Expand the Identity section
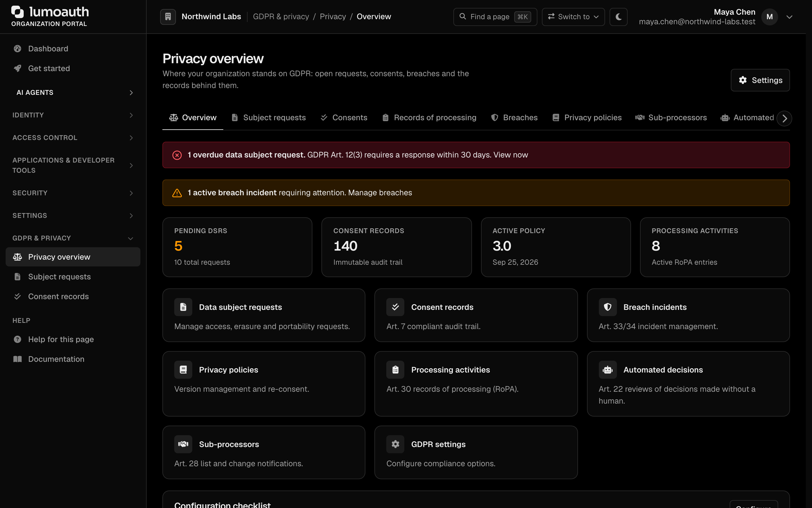The height and width of the screenshot is (508, 812). point(73,115)
